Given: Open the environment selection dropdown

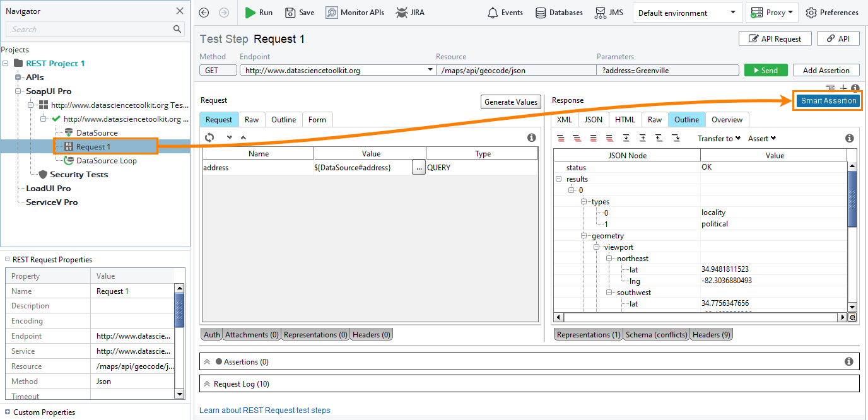Looking at the screenshot, I should 687,13.
